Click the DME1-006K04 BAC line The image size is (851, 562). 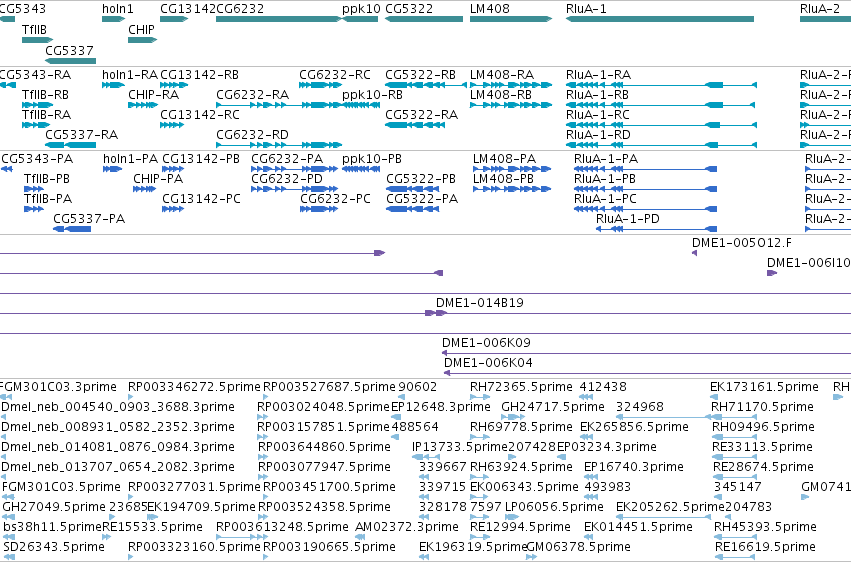tap(647, 373)
